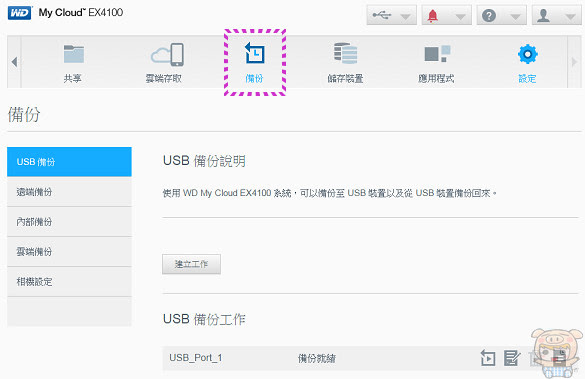Open 應用程式 apps icon

tap(437, 54)
